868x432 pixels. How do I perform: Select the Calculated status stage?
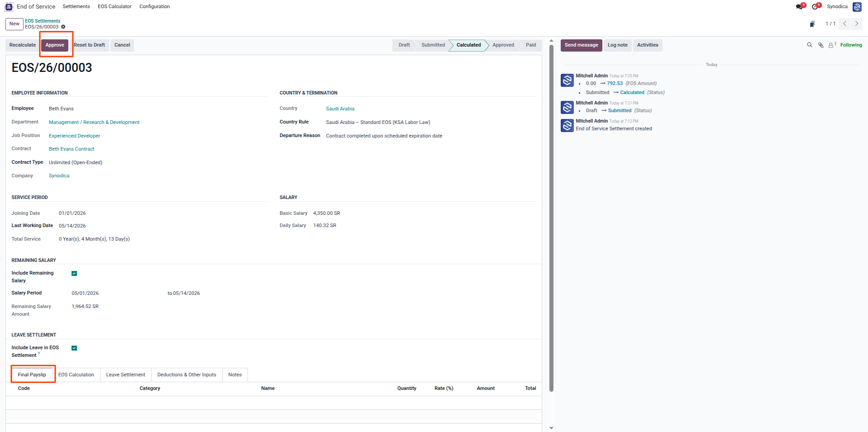pyautogui.click(x=468, y=45)
